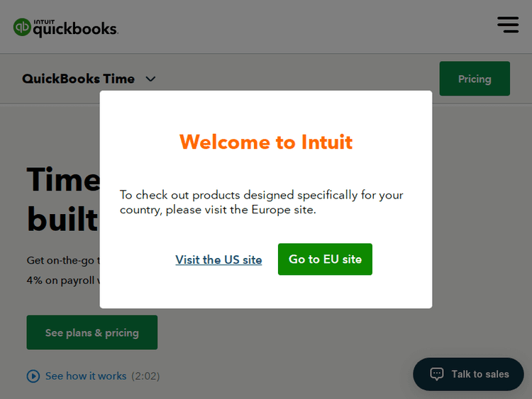Expand the QuickBooks Time chevron
This screenshot has height=399, width=532.
pyautogui.click(x=150, y=79)
